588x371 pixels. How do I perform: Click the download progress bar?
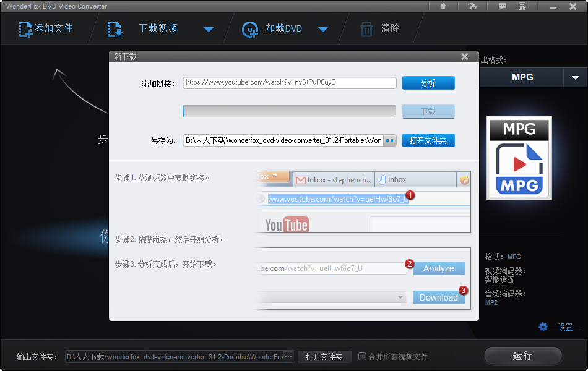(289, 111)
